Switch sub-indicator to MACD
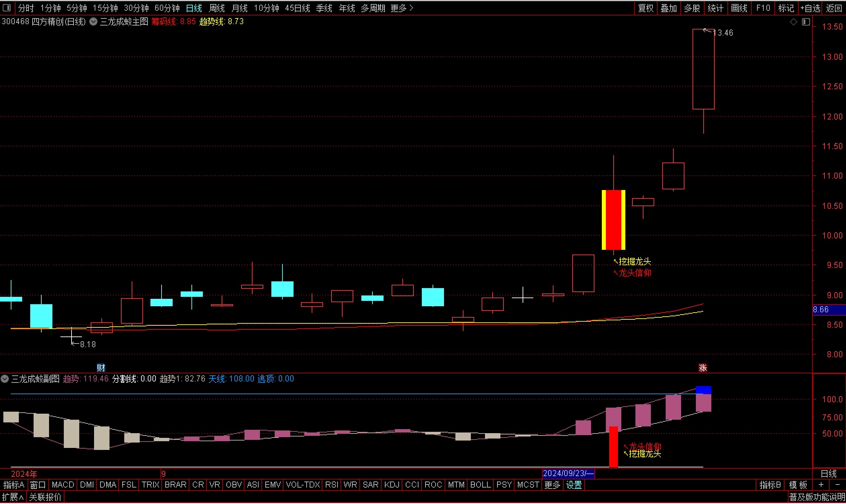 (x=63, y=486)
